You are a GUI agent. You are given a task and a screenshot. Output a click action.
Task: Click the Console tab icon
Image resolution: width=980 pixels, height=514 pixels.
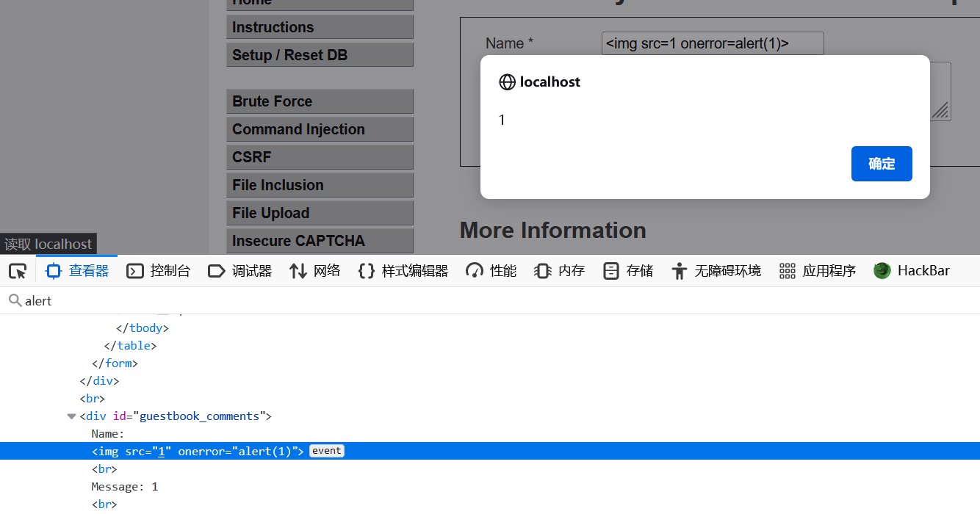tap(135, 271)
